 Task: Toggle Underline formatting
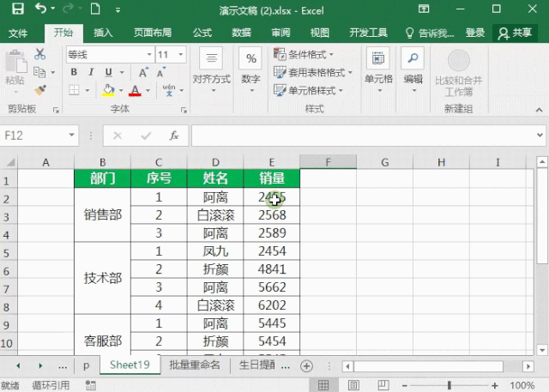[109, 72]
